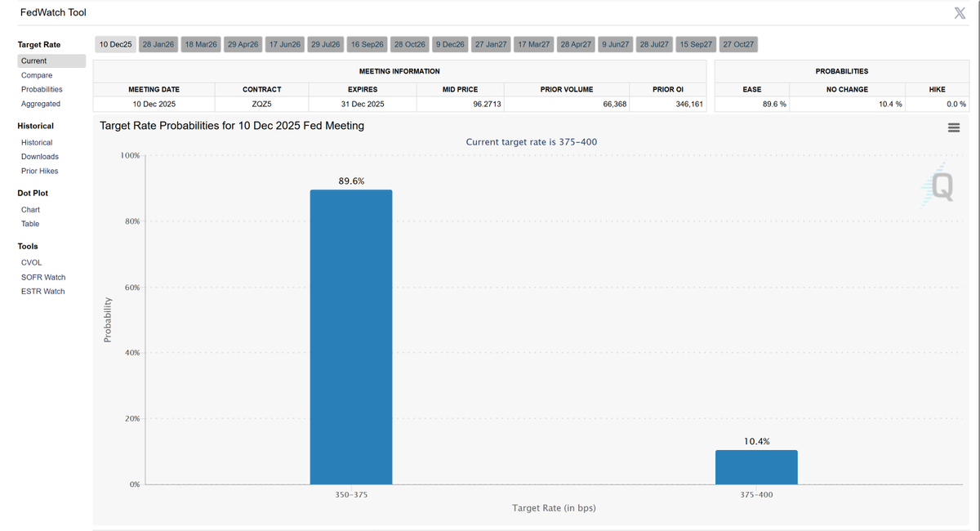Select the 29 Jul26 meeting tab

click(326, 44)
